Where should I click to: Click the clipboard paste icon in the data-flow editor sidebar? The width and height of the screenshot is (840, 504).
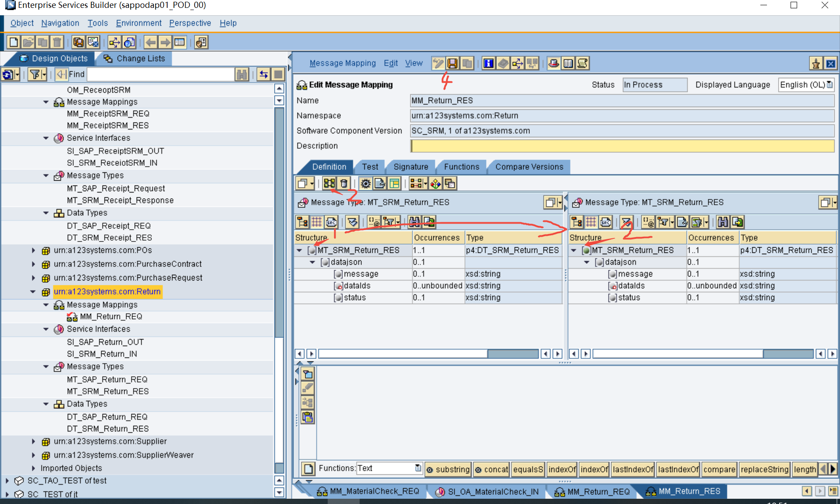(308, 417)
